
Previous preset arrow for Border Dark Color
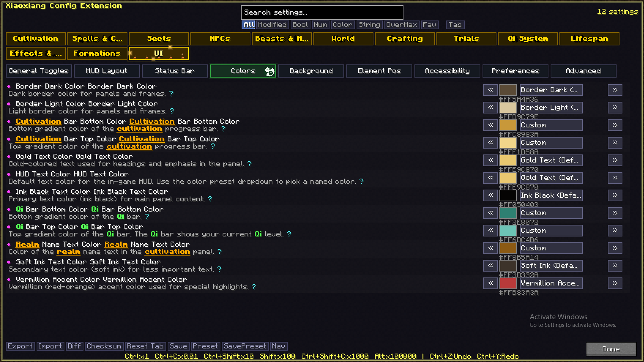click(x=491, y=90)
